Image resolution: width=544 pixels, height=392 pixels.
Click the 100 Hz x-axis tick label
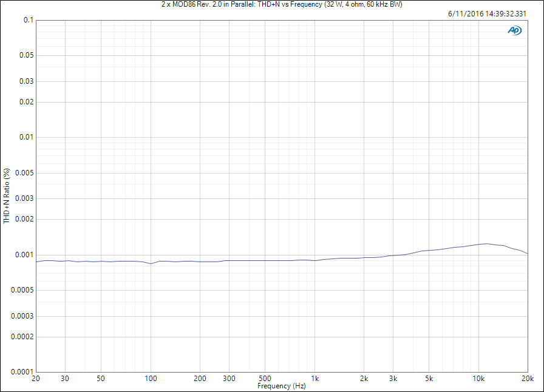[151, 379]
